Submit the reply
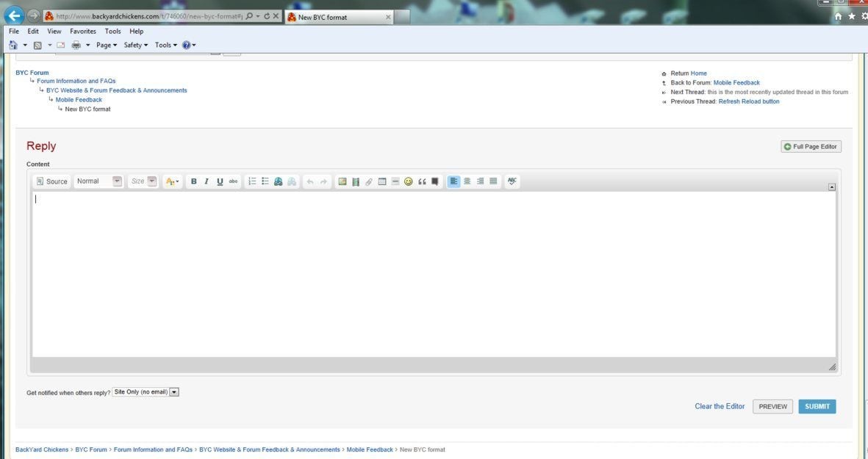The width and height of the screenshot is (868, 459). 817,406
